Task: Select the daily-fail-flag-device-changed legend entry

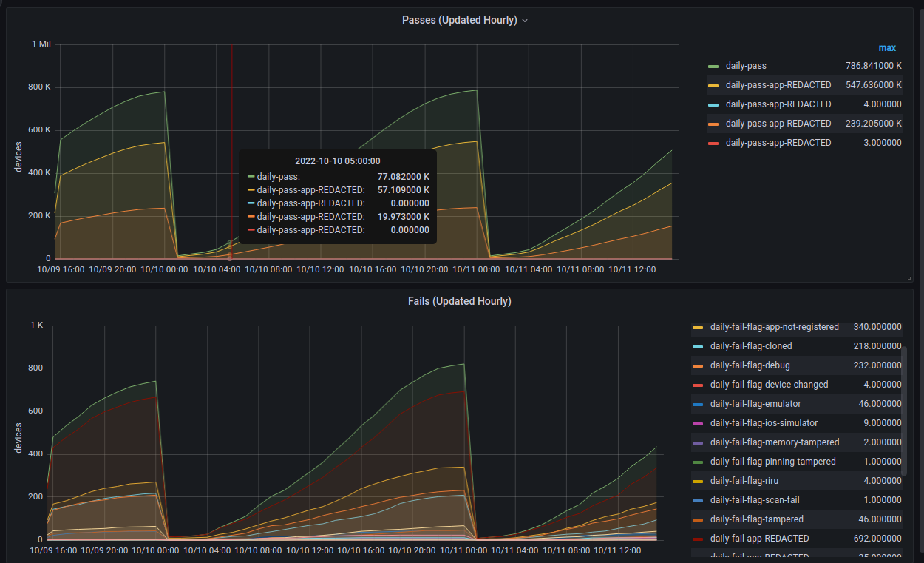Action: click(x=769, y=385)
